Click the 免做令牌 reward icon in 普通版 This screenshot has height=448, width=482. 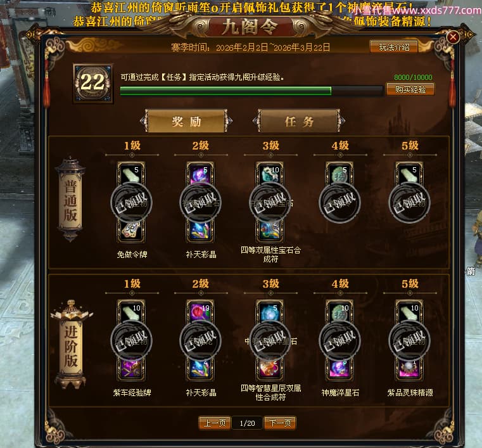pyautogui.click(x=131, y=231)
